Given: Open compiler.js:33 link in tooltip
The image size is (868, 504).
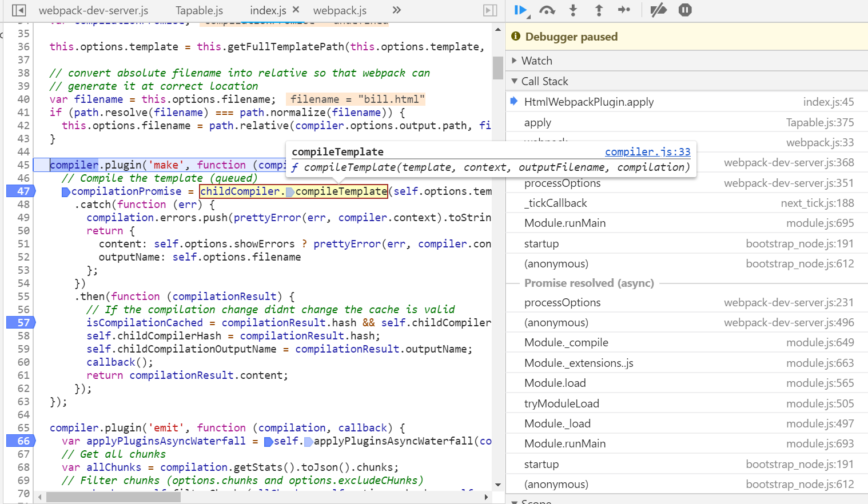Looking at the screenshot, I should tap(647, 151).
